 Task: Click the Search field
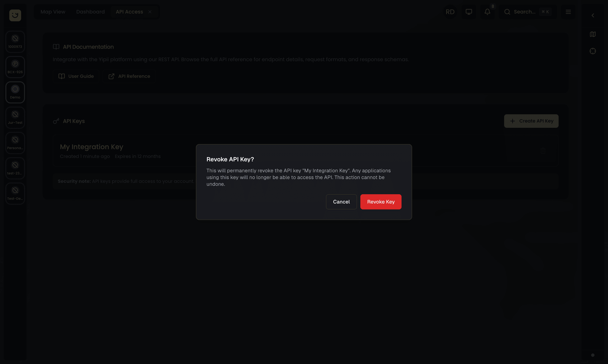click(x=528, y=12)
